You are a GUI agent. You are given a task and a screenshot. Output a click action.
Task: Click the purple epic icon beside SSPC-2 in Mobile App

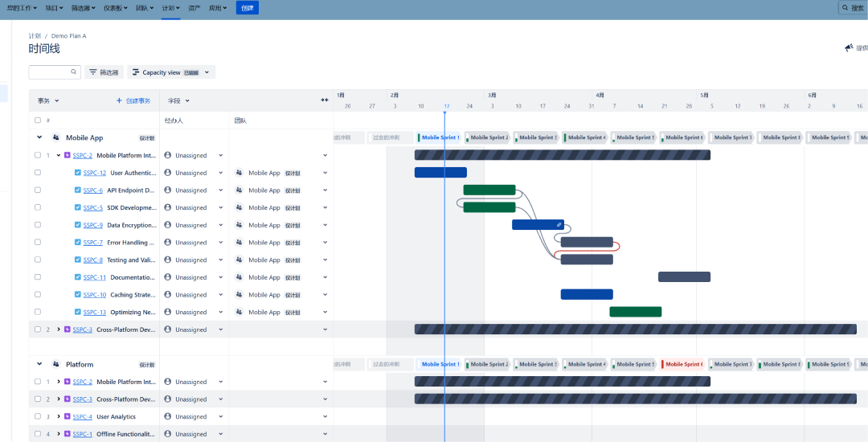coord(68,155)
